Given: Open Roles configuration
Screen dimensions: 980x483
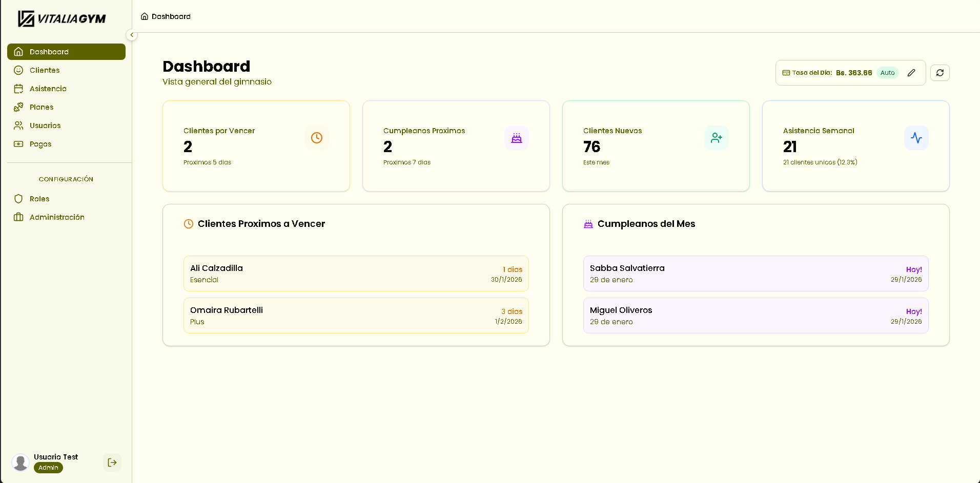Looking at the screenshot, I should 66,199.
